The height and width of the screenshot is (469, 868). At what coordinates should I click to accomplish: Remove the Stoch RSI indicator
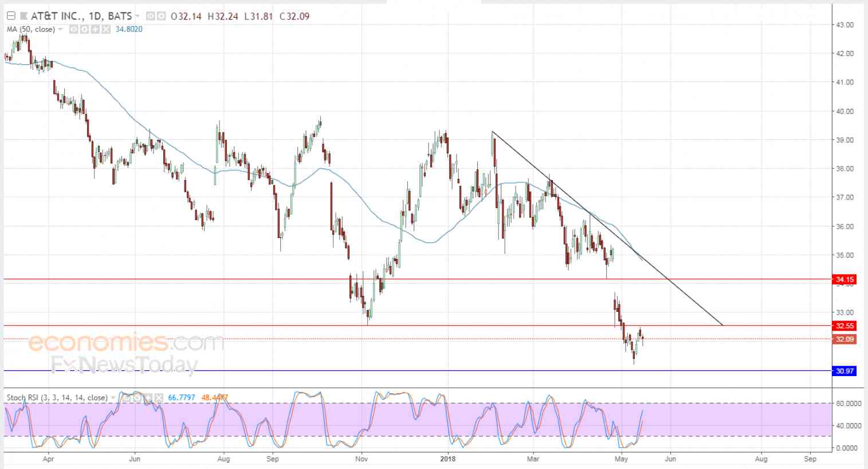[158, 397]
